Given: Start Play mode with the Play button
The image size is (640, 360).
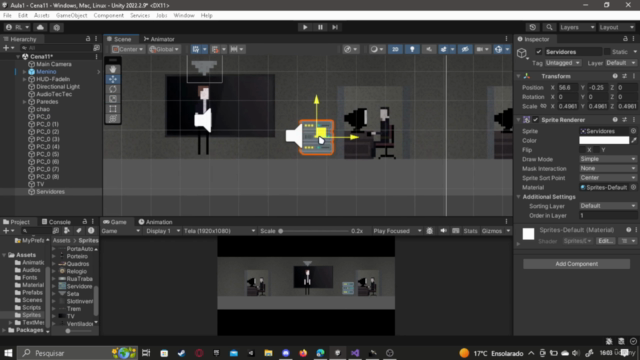Looking at the screenshot, I should tap(305, 27).
